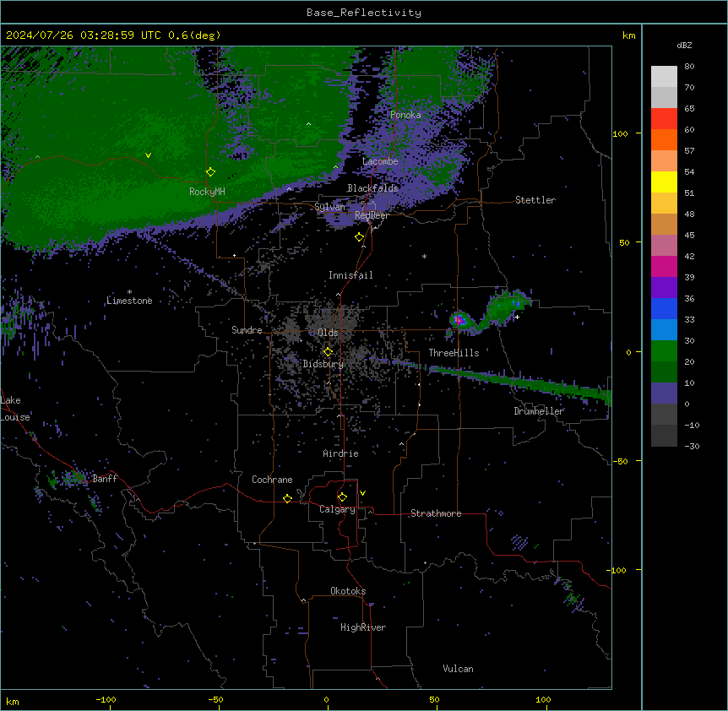Click the RedDeer city label
This screenshot has height=711, width=728.
pos(372,215)
